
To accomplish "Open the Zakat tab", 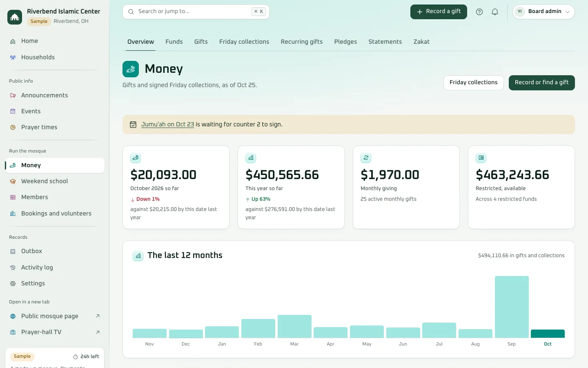I will (421, 42).
